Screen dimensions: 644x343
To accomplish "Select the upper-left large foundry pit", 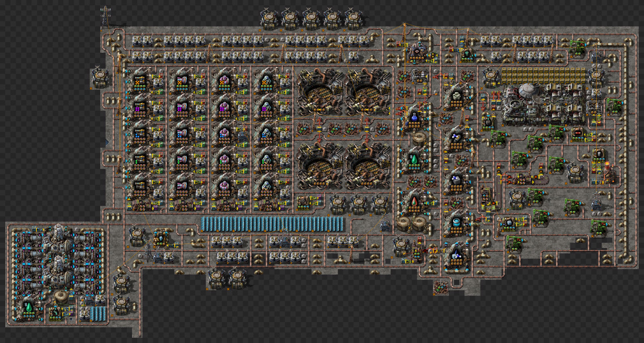I will 320,92.
